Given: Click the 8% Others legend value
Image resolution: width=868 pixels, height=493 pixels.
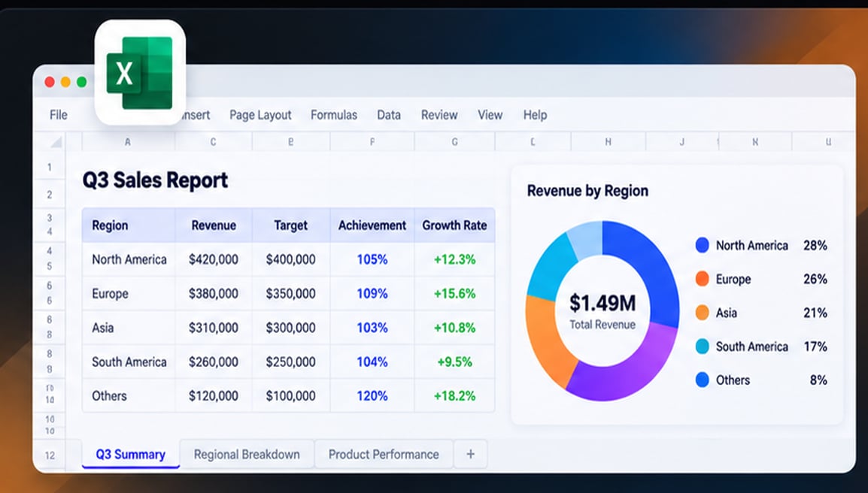Looking at the screenshot, I should coord(818,380).
